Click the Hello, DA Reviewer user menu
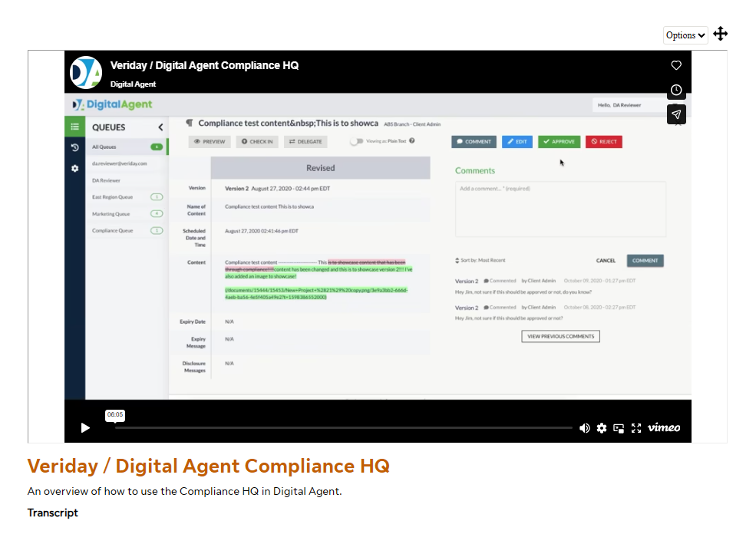The image size is (756, 534). pos(628,105)
